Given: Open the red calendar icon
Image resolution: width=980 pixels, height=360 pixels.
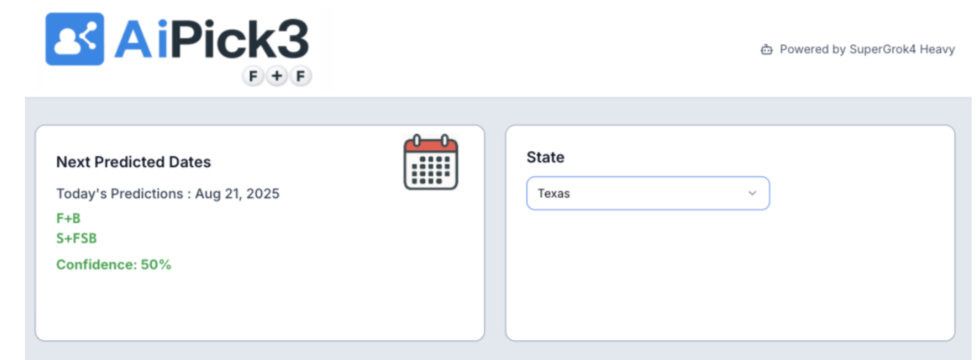Looking at the screenshot, I should (x=431, y=162).
